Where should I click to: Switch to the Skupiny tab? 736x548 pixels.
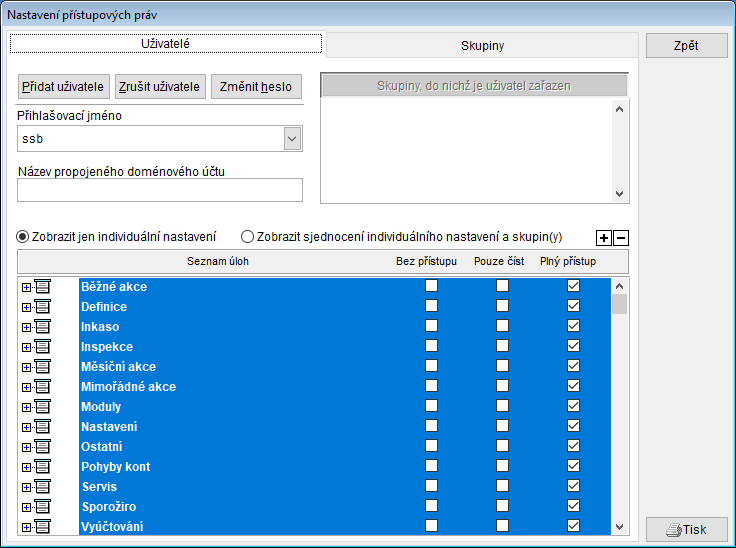[482, 46]
